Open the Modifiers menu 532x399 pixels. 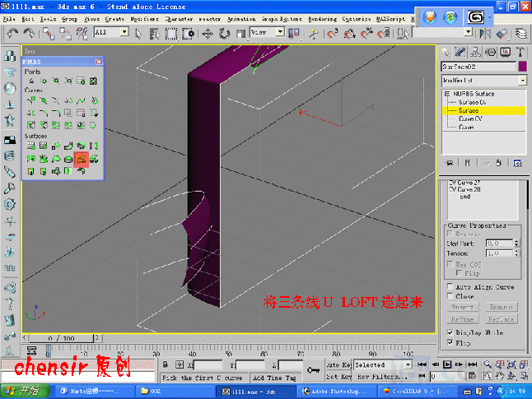144,19
